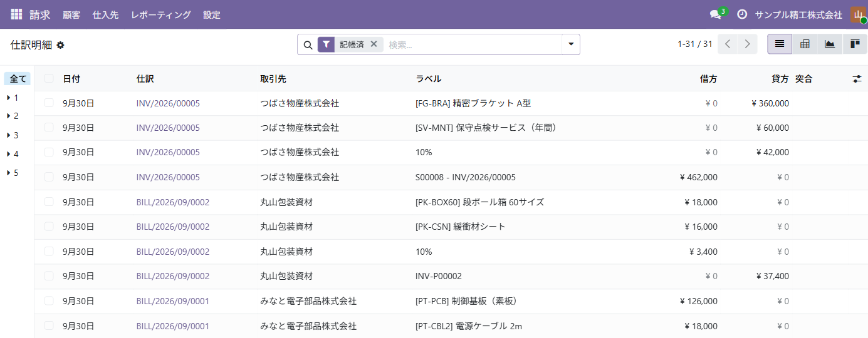This screenshot has height=338, width=868.
Task: Check the row for 段ボール箱 60サイズ
Action: tap(49, 202)
